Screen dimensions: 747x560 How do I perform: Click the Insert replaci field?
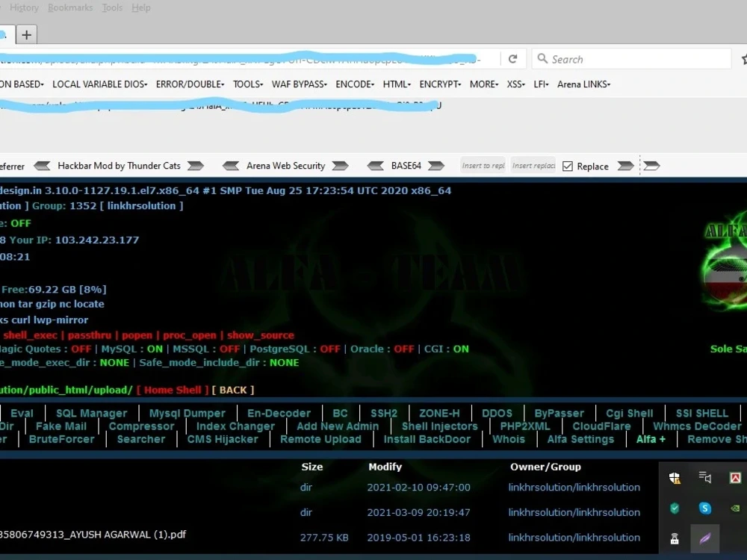[533, 166]
